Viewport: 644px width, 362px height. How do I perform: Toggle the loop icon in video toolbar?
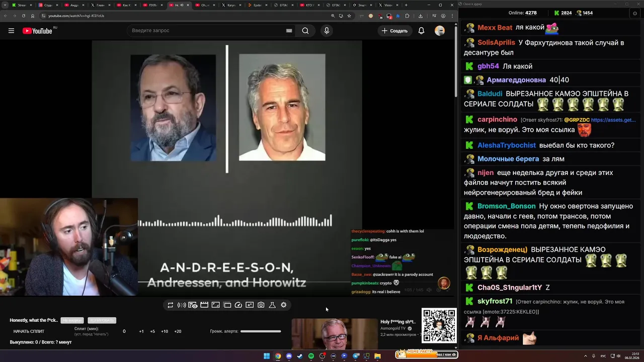[170, 305]
